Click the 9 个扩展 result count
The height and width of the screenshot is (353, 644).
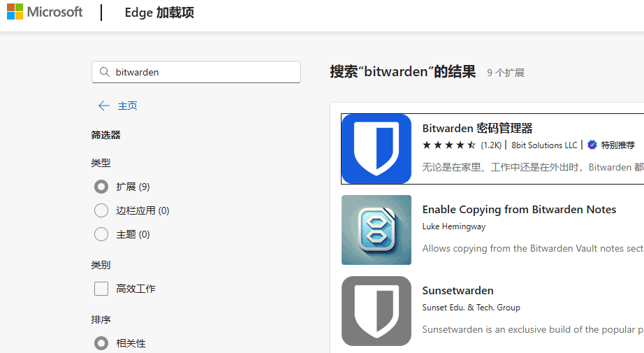(x=506, y=73)
